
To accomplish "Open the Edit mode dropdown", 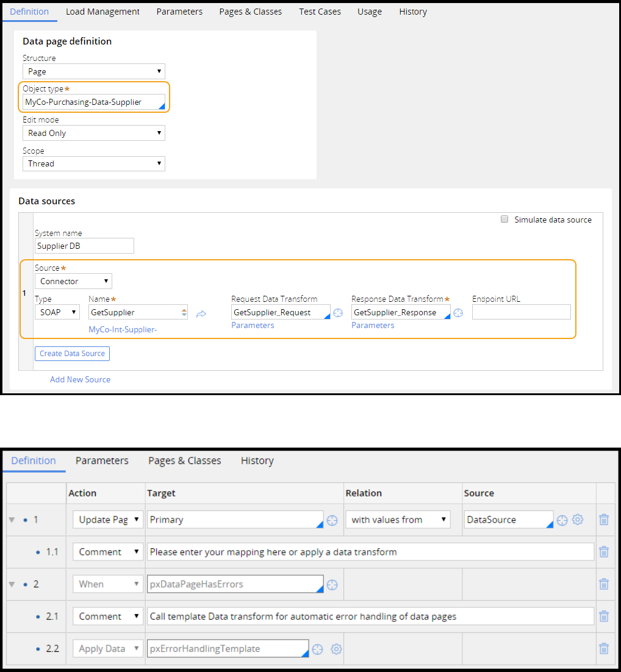I will pos(94,133).
